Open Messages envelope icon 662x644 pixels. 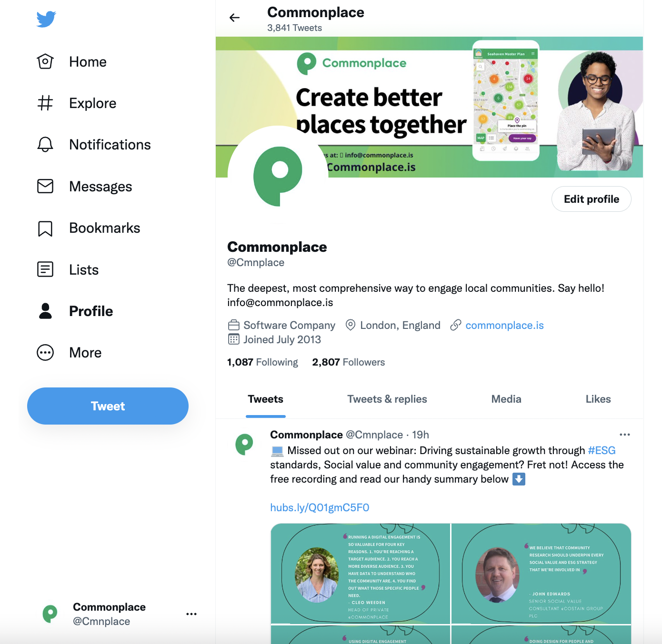[x=45, y=186]
